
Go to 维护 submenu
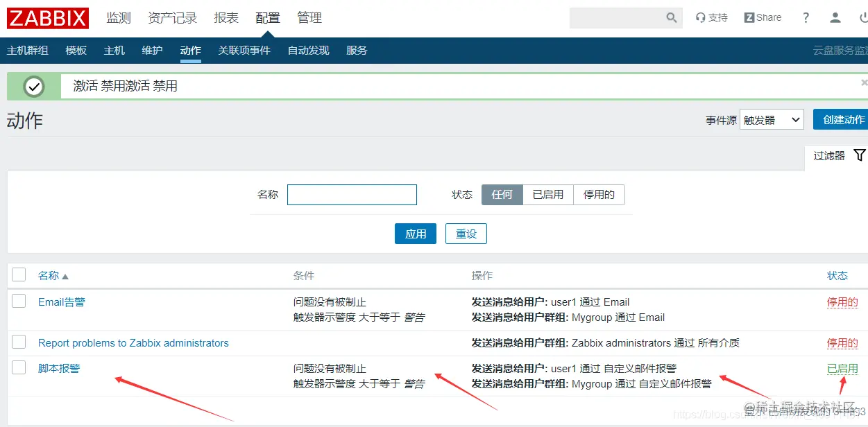[x=152, y=51]
